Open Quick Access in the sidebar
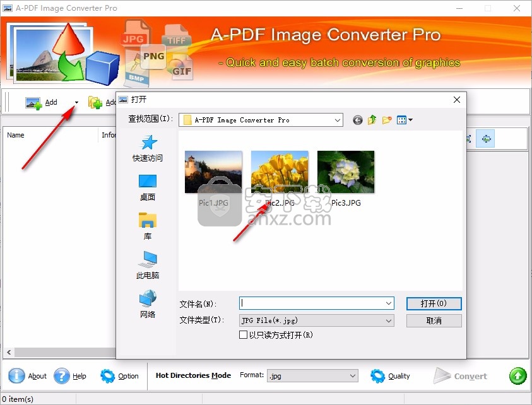532x405 pixels. pyautogui.click(x=148, y=149)
